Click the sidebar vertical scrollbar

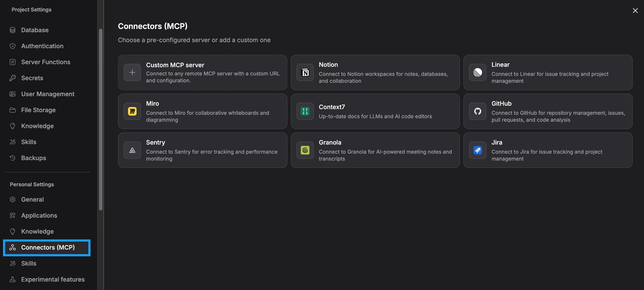point(100,120)
